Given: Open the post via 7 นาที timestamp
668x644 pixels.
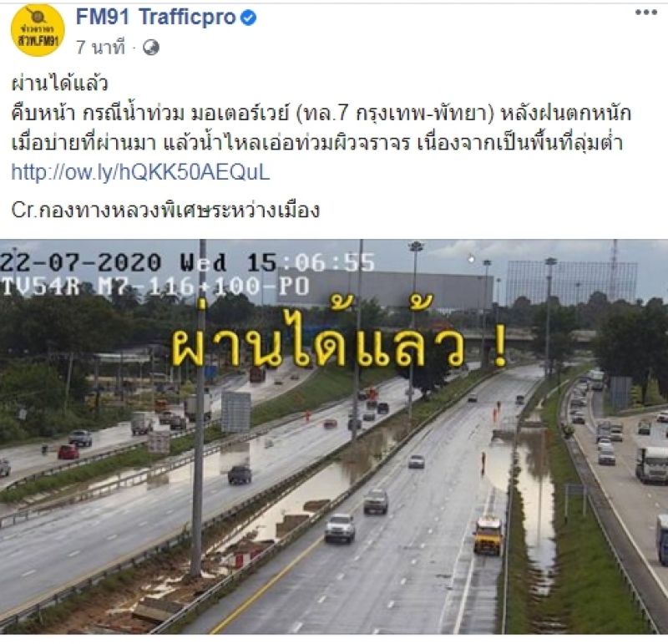Looking at the screenshot, I should click(x=100, y=47).
